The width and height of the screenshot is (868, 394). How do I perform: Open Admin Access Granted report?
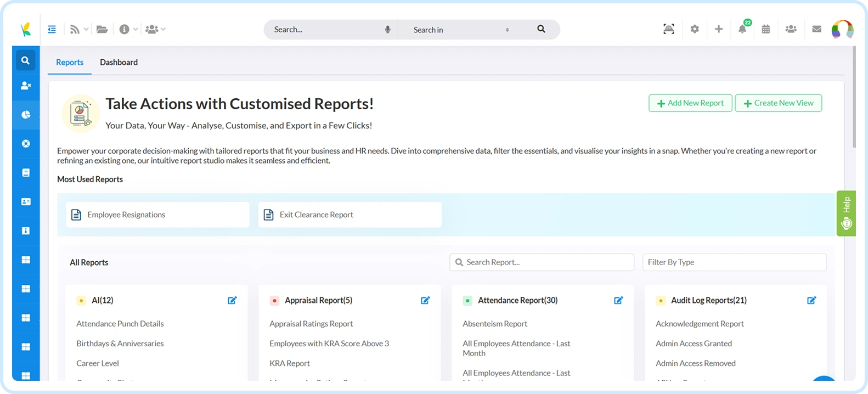pos(694,344)
